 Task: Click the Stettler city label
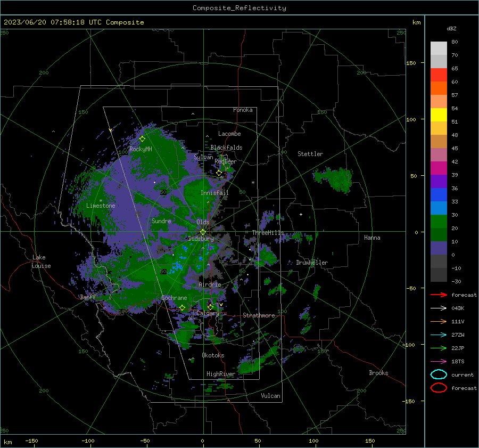pyautogui.click(x=310, y=154)
